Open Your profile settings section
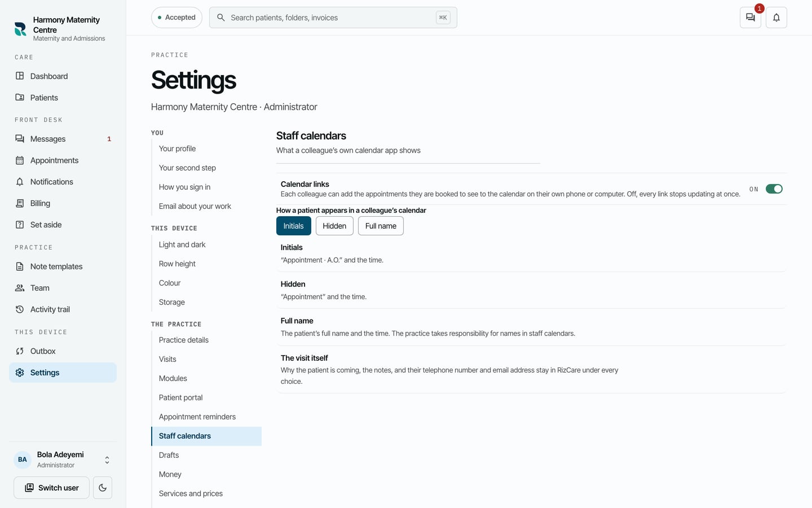The width and height of the screenshot is (812, 508). (206, 148)
